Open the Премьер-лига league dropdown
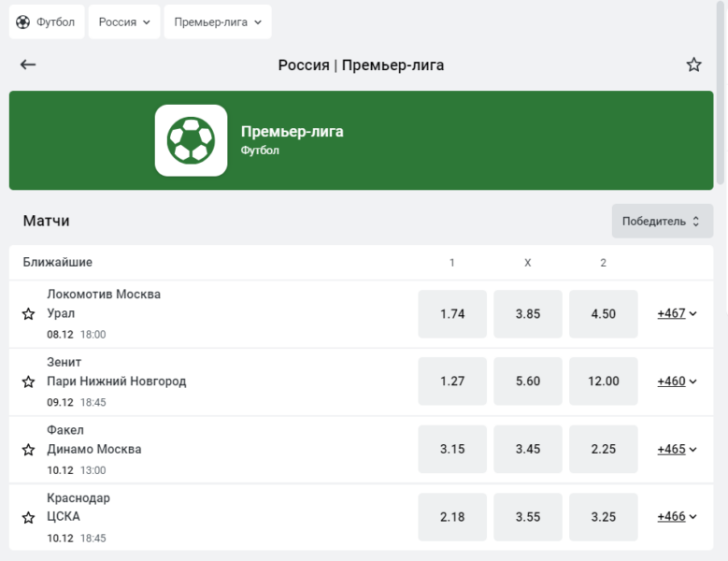This screenshot has width=728, height=561. pos(217,22)
